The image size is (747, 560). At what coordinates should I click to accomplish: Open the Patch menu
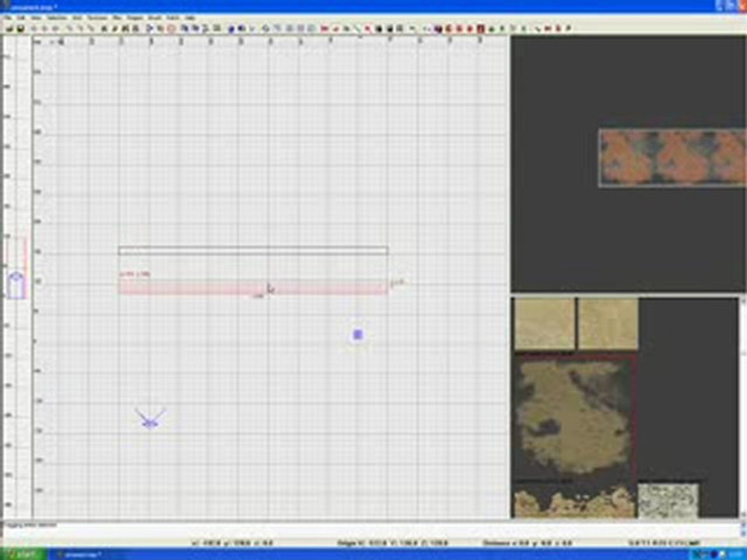point(173,18)
